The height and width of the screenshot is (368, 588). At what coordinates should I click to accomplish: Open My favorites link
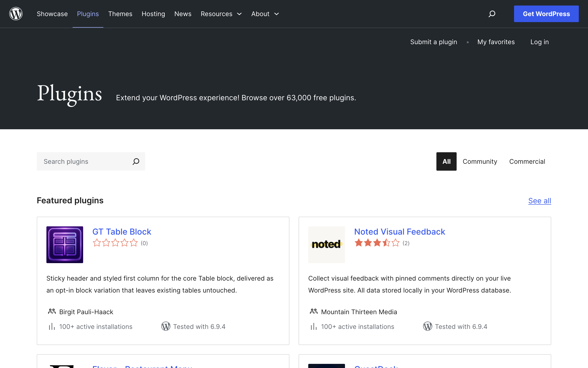click(496, 42)
